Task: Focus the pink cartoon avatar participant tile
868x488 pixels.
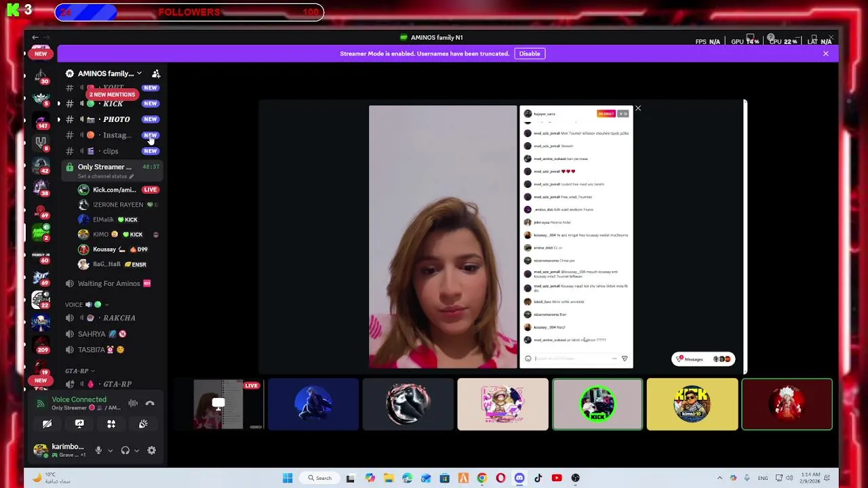Action: (x=502, y=405)
